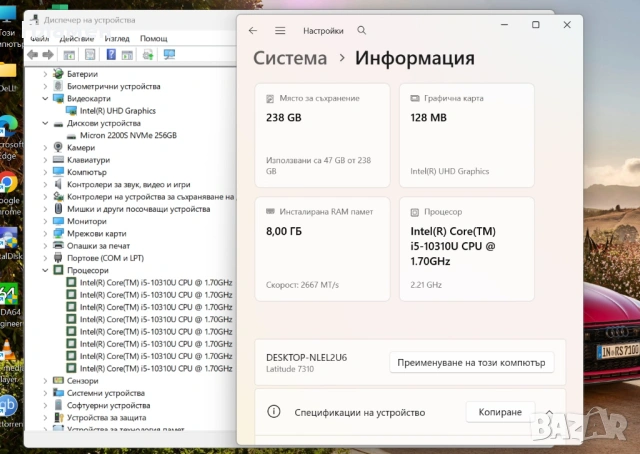Expand the Клавиатури tree node
The width and height of the screenshot is (640, 454).
45,160
